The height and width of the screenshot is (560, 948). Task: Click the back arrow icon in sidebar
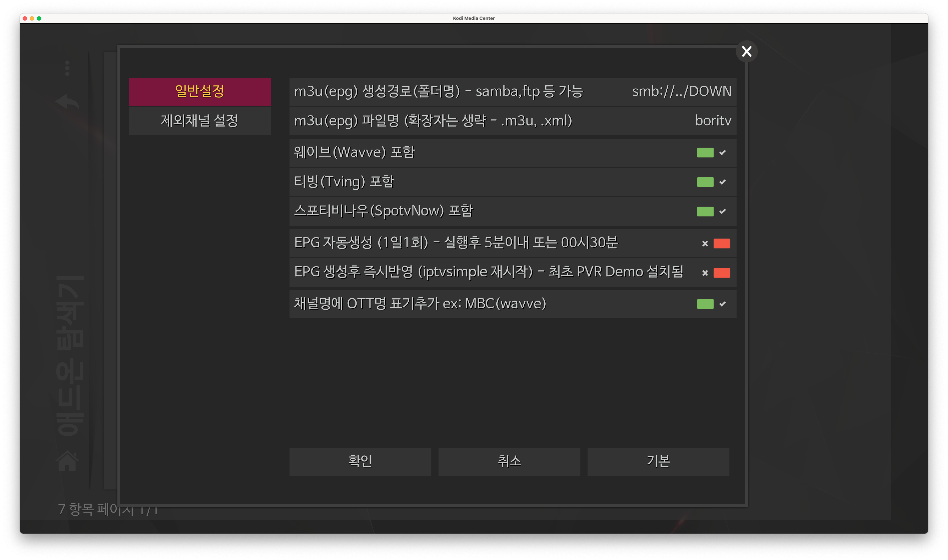click(67, 102)
